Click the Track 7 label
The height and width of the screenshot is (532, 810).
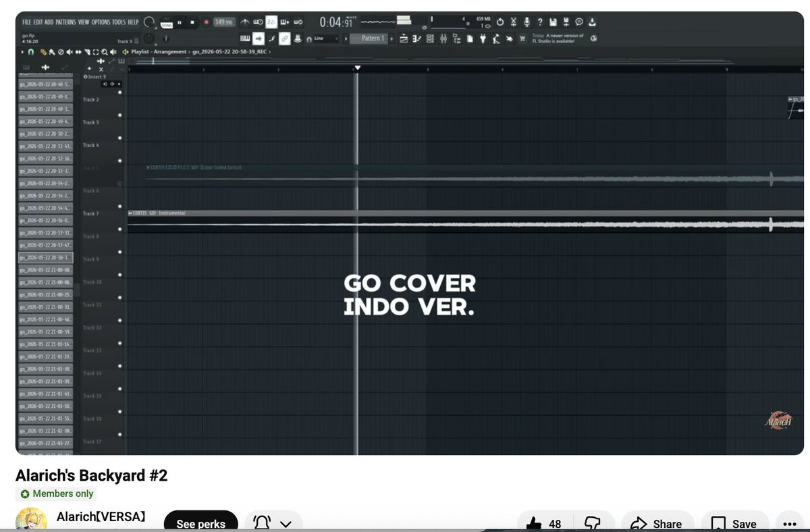tap(90, 214)
